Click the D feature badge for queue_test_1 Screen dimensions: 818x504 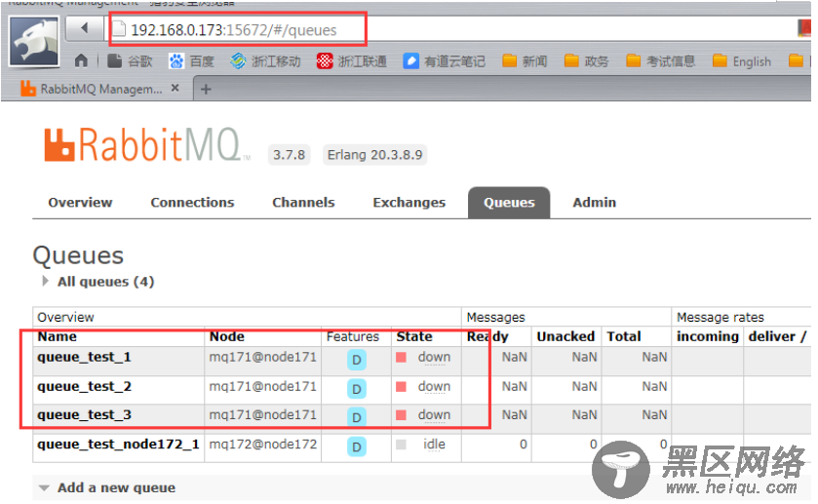pyautogui.click(x=356, y=360)
